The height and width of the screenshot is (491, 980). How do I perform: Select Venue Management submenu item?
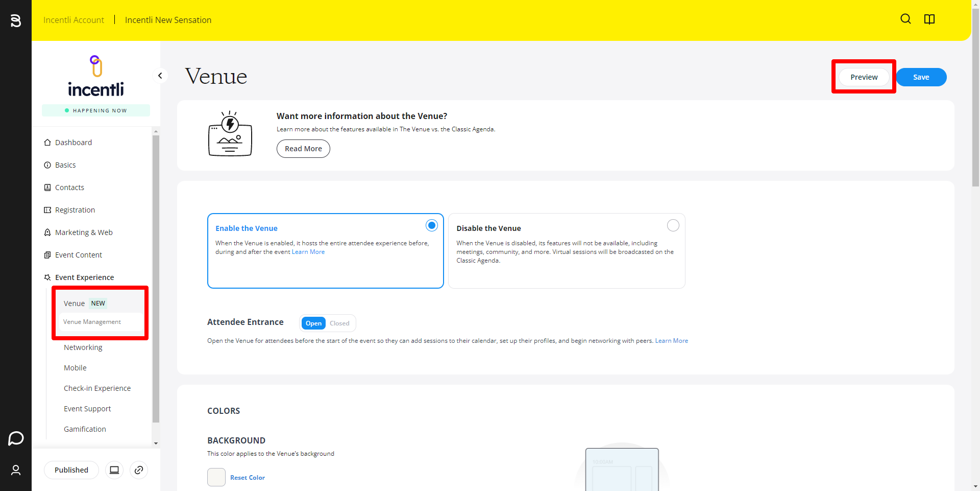101,322
